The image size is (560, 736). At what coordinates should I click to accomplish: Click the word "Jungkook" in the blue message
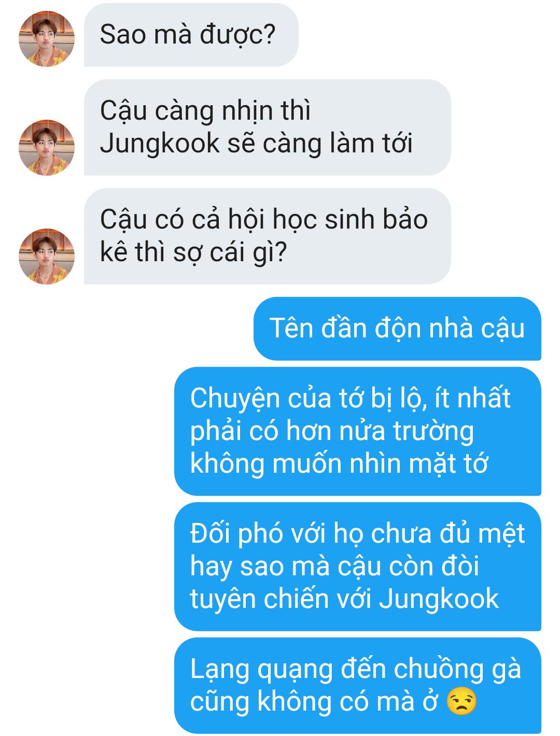439,600
